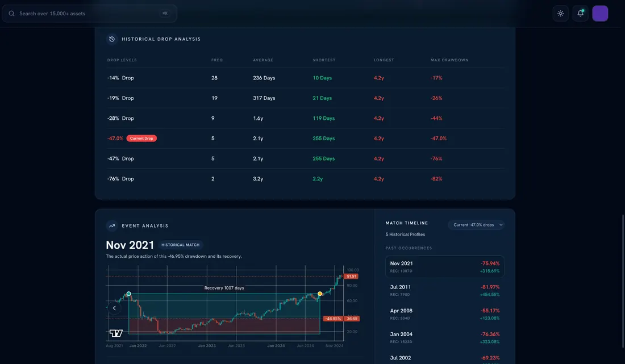Image resolution: width=625 pixels, height=364 pixels.
Task: Open the Current -47.0% drops dropdown
Action: (x=476, y=225)
